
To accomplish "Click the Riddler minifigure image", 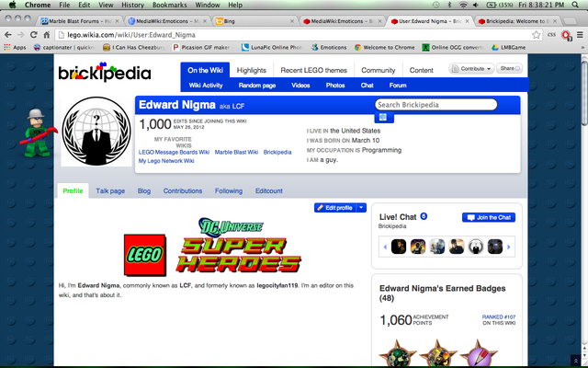I will [38, 132].
